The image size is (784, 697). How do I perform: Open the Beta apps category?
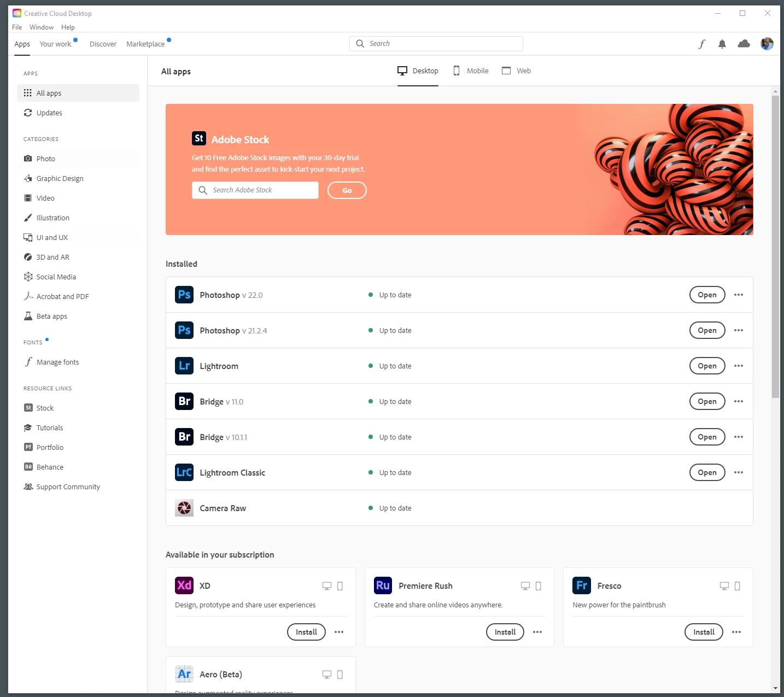coord(78,316)
